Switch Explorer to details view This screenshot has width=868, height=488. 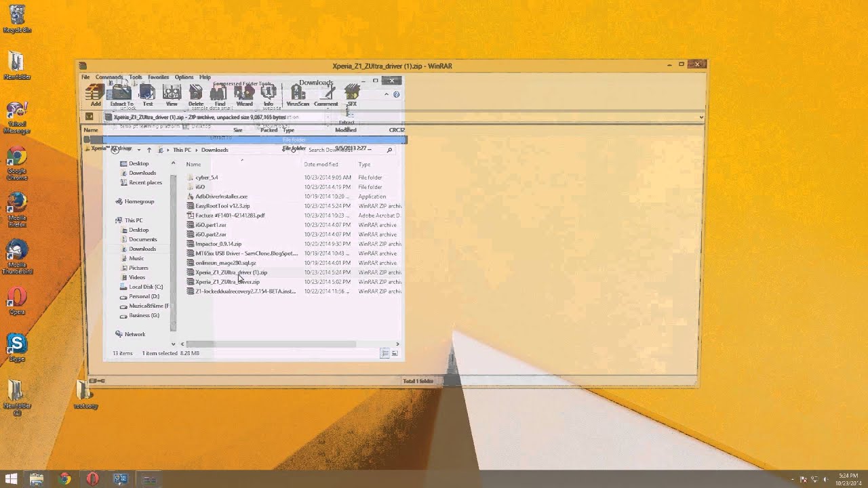(384, 353)
